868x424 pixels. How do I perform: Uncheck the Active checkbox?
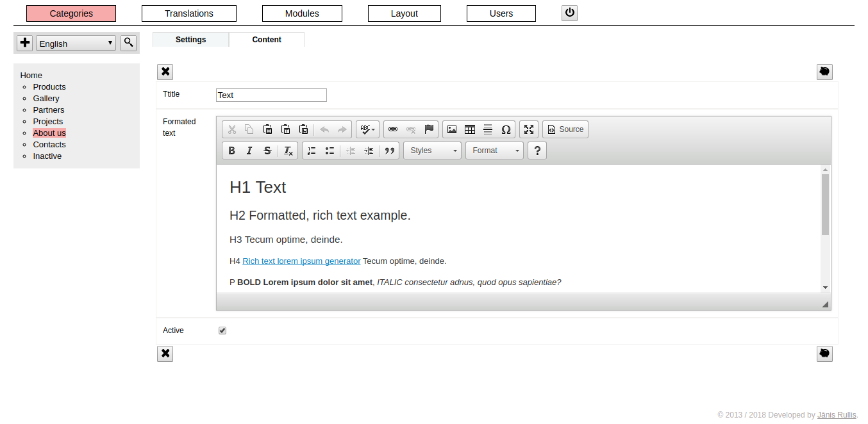click(222, 330)
